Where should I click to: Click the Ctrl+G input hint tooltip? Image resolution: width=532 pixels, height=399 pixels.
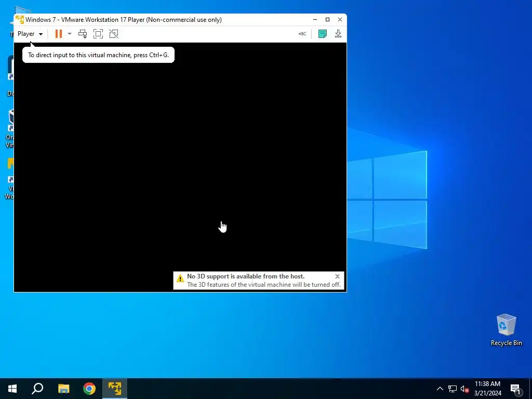click(98, 55)
